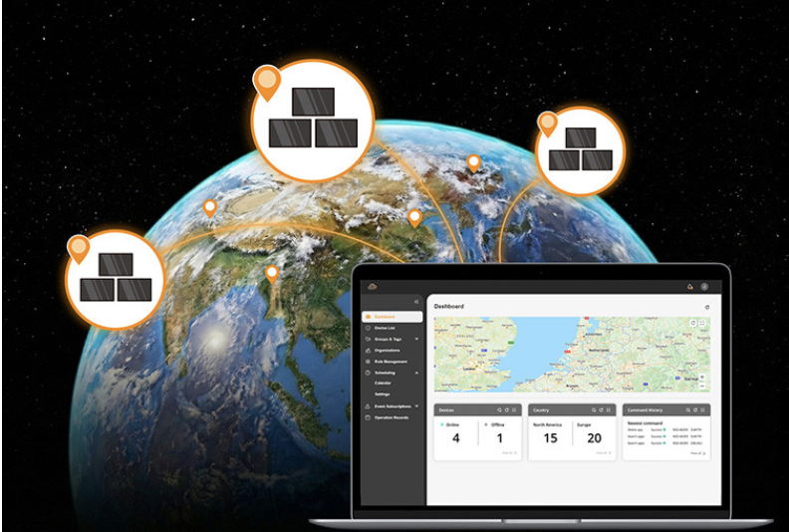This screenshot has width=789, height=532.
Task: Refresh the Command History widget
Action: pos(695,410)
